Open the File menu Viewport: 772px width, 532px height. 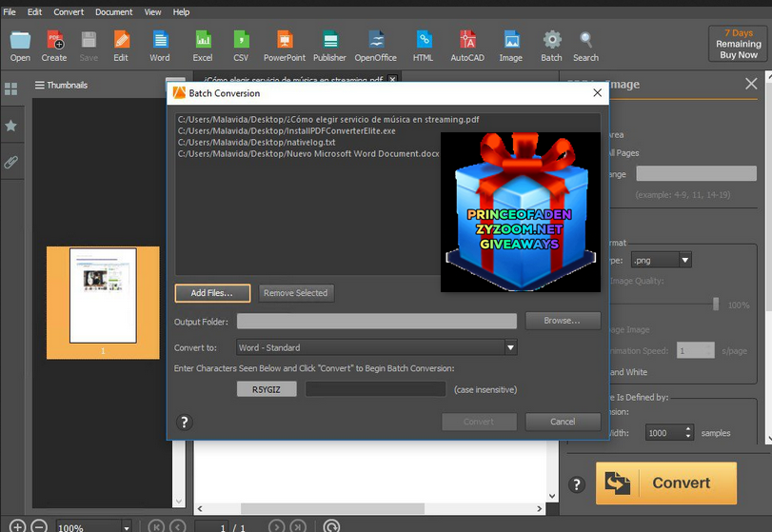coord(10,11)
